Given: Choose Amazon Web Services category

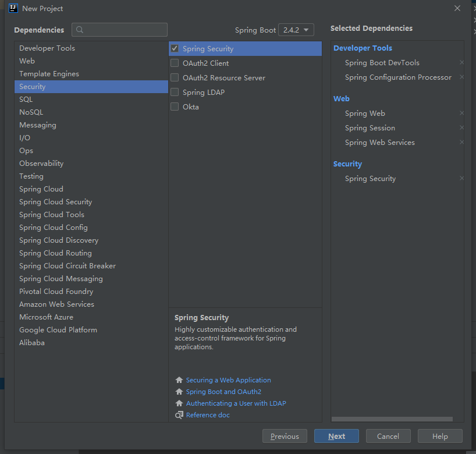Looking at the screenshot, I should click(91, 304).
